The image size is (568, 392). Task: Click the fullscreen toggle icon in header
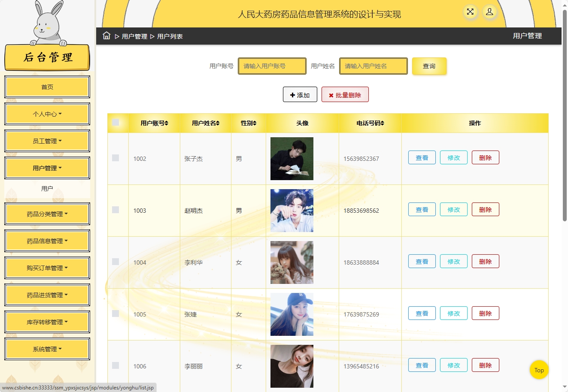coord(470,12)
